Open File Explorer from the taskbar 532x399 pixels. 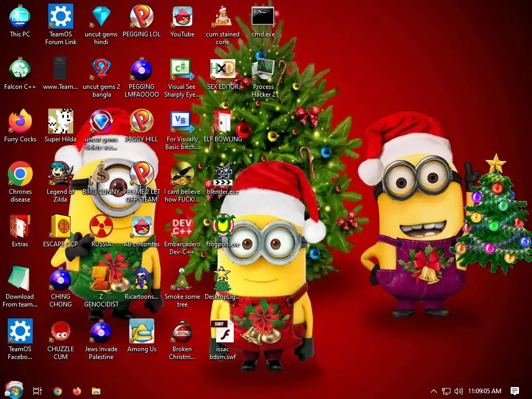[x=96, y=391]
